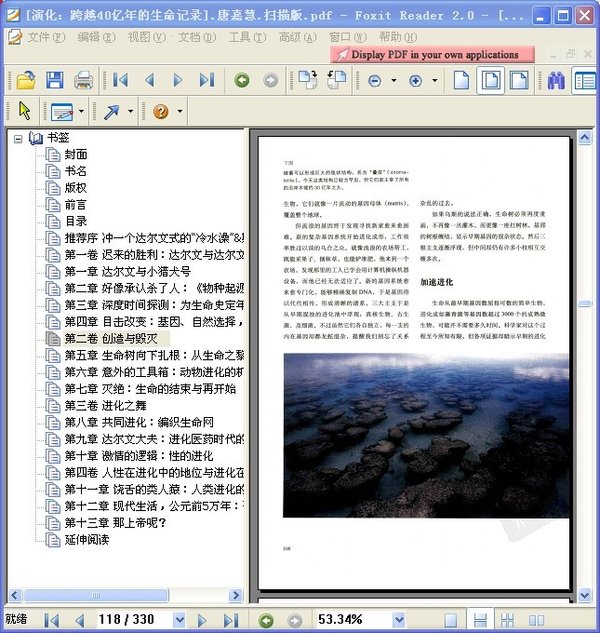Toggle single page layout in status bar

pos(451,620)
